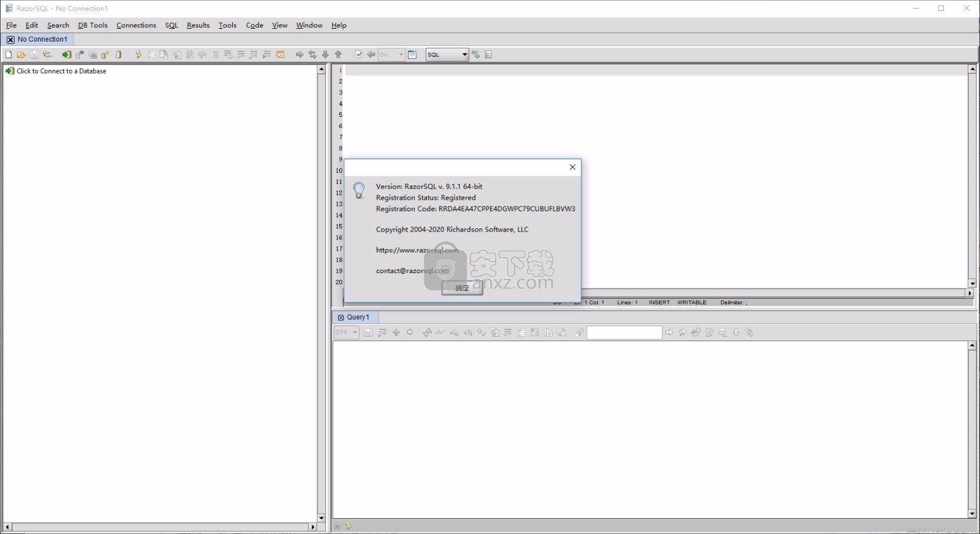Click the glasses view icon in query toolbar
The image size is (980, 534).
[x=440, y=333]
